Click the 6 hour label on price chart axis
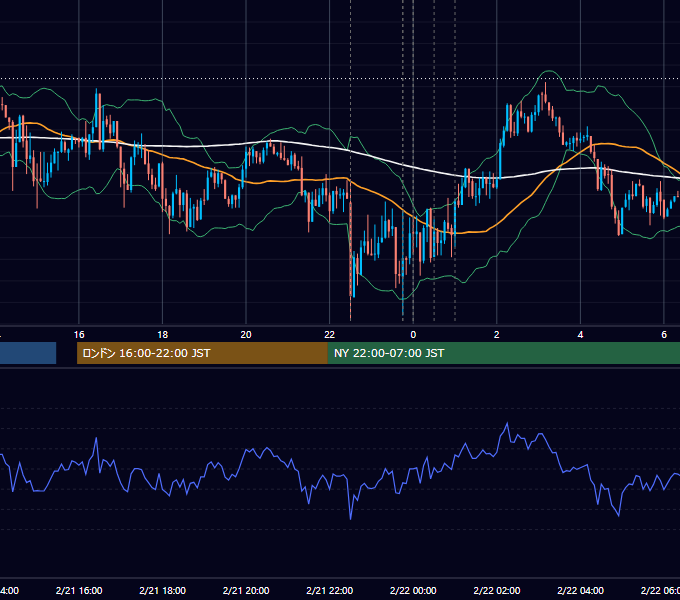 click(664, 335)
